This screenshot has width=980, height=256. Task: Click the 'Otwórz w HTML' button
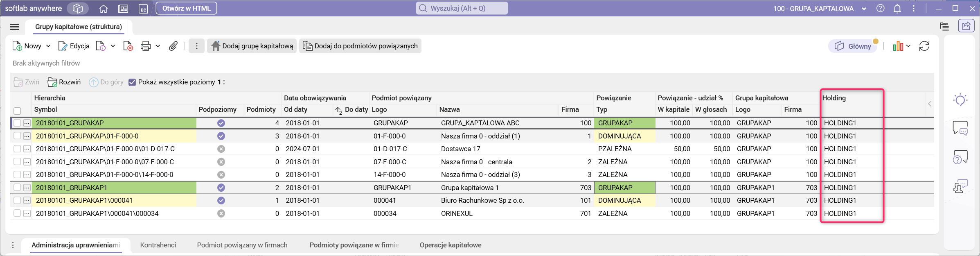click(x=186, y=8)
